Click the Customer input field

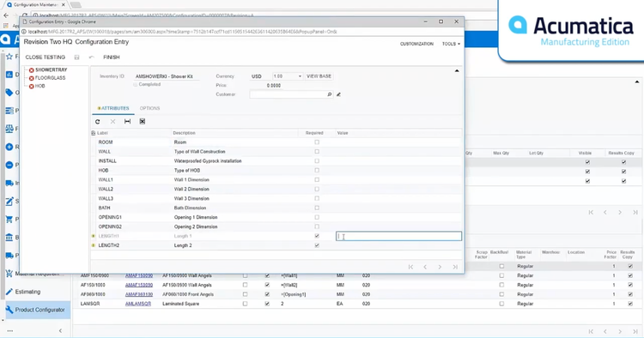point(291,94)
